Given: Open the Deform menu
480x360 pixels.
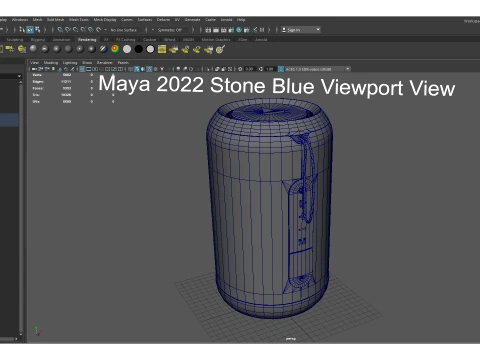Looking at the screenshot, I should [163, 20].
